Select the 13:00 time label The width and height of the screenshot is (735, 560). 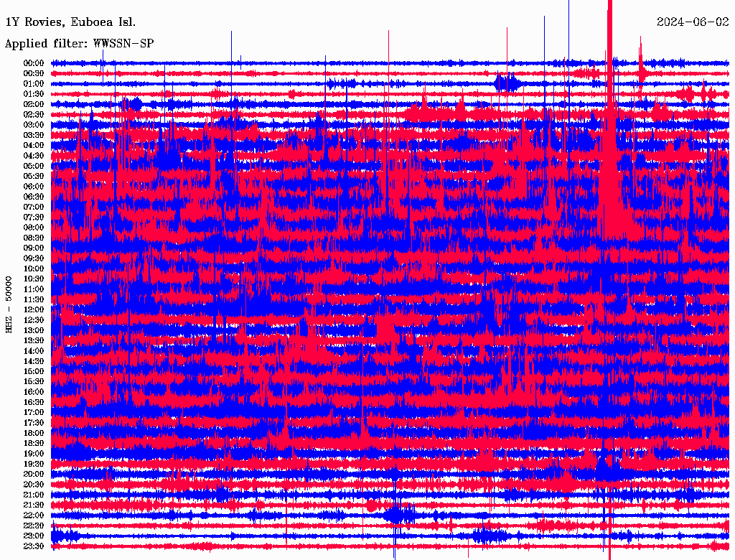[x=34, y=330]
